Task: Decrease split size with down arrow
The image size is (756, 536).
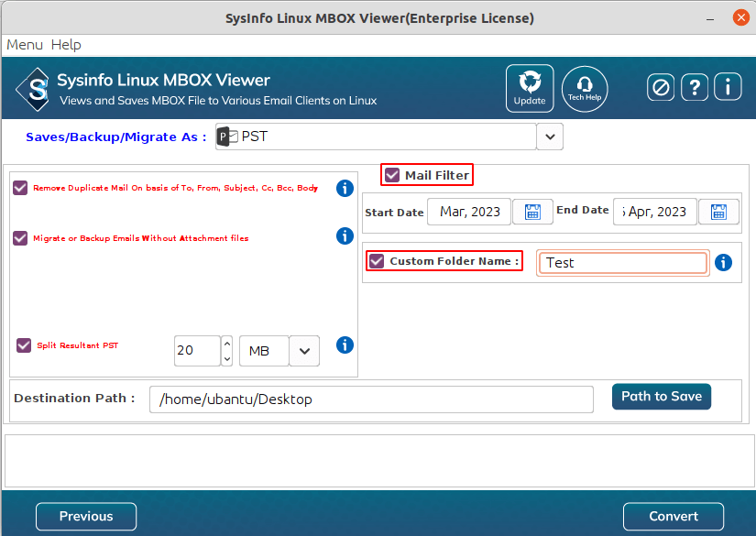Action: (x=227, y=358)
